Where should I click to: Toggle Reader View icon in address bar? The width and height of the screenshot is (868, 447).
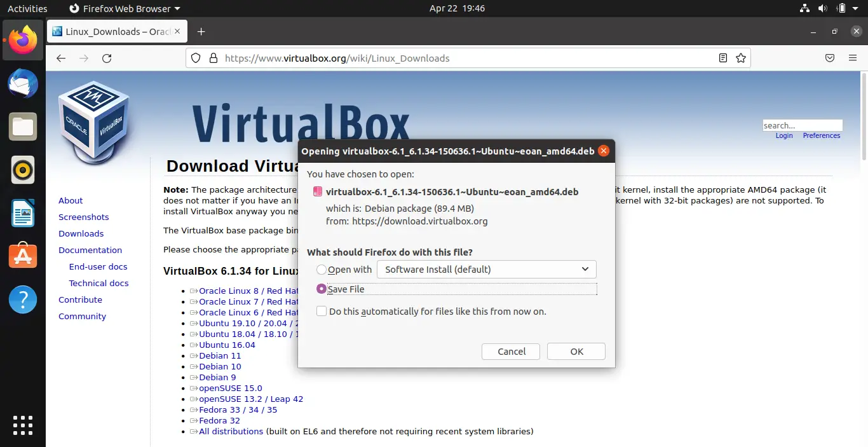(723, 58)
